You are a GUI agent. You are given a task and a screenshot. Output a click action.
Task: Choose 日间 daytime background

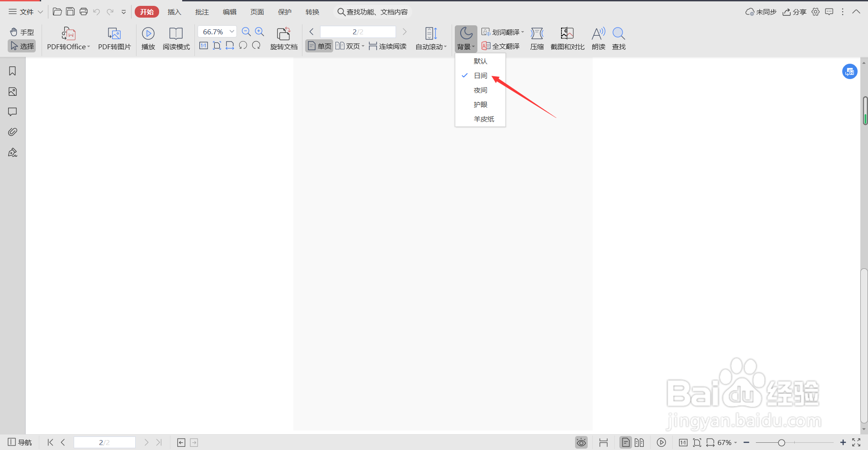click(x=480, y=75)
